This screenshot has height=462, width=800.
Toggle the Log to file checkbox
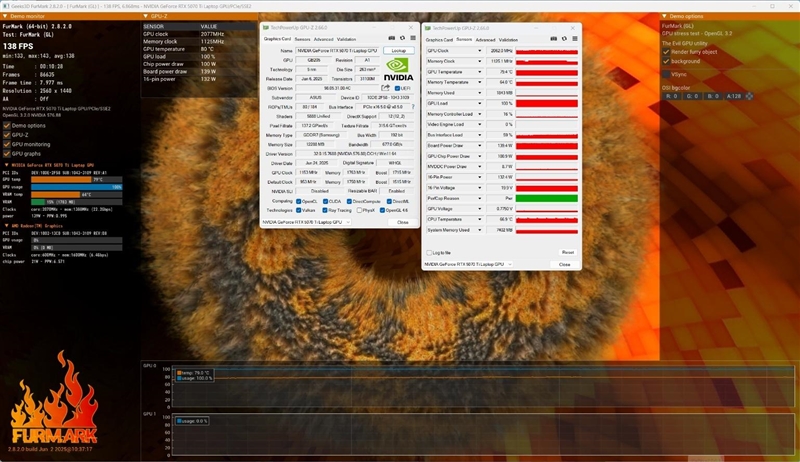coord(429,252)
